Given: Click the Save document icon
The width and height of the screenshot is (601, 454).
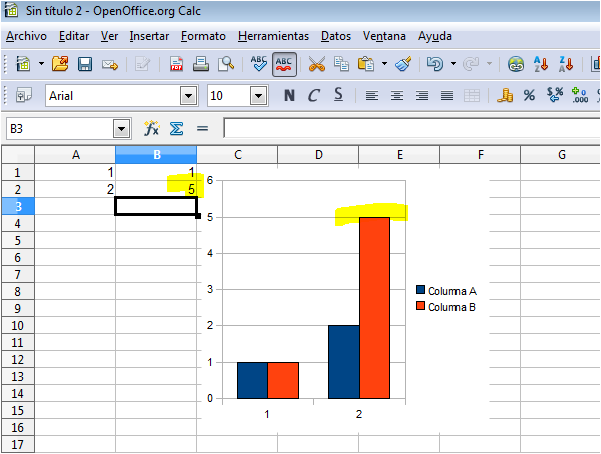Looking at the screenshot, I should pos(85,64).
